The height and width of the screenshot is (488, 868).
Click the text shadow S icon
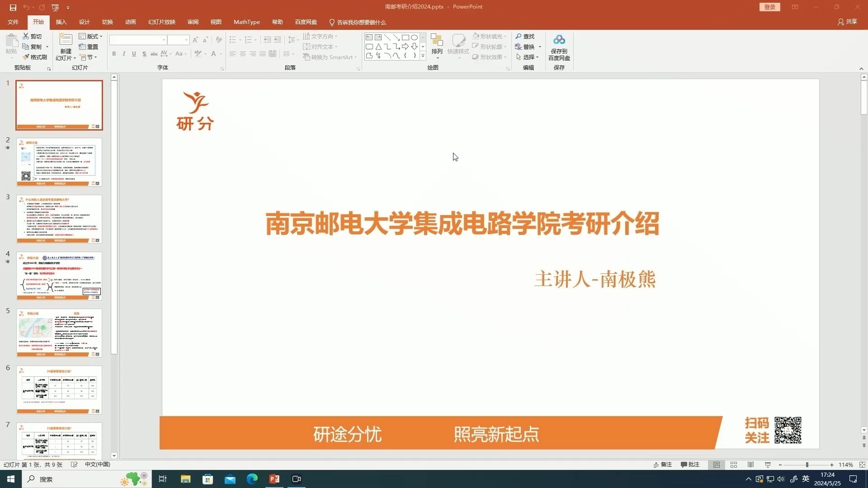tap(144, 54)
